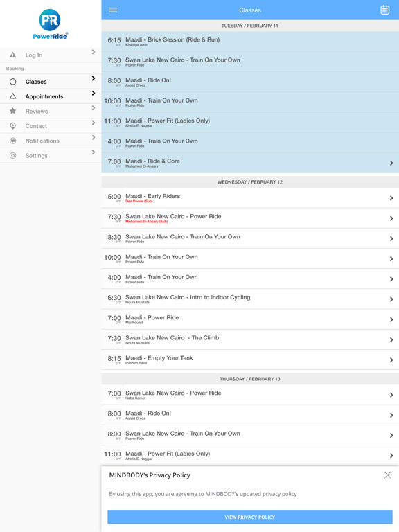This screenshot has height=532, width=399.
Task: Open the calendar date picker icon
Action: (384, 10)
